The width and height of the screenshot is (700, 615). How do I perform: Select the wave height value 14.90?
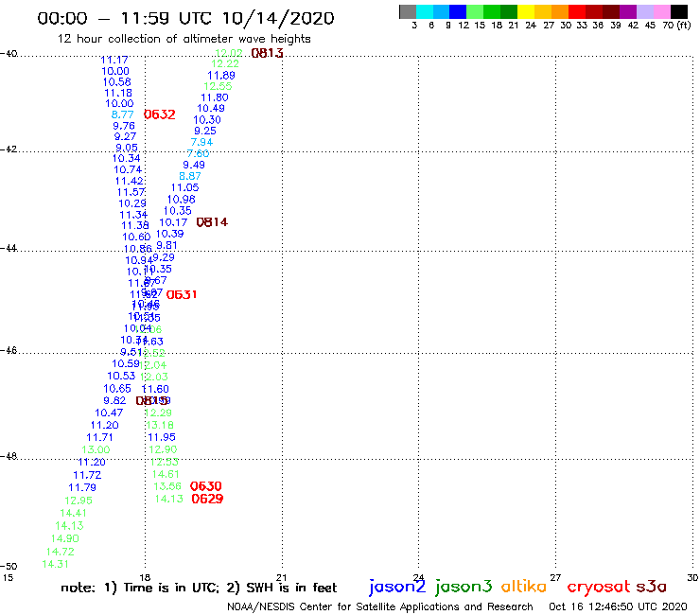click(x=64, y=538)
